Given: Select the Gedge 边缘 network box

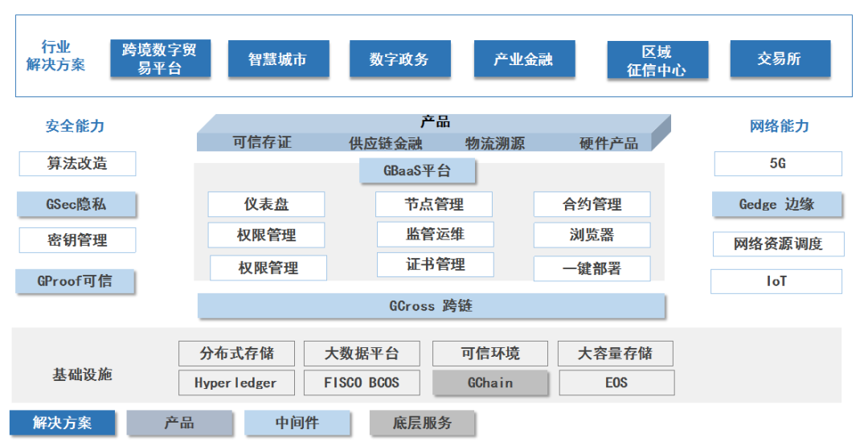Looking at the screenshot, I should [x=776, y=204].
